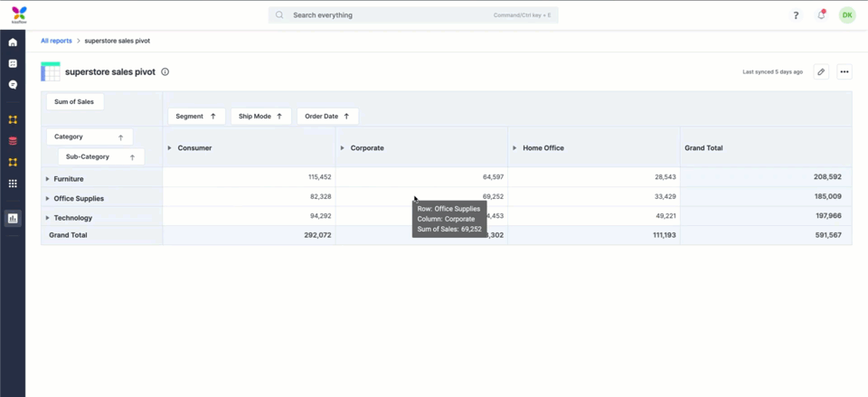Select the Technology Consumer cell 94,292
The height and width of the screenshot is (397, 868).
coord(250,216)
